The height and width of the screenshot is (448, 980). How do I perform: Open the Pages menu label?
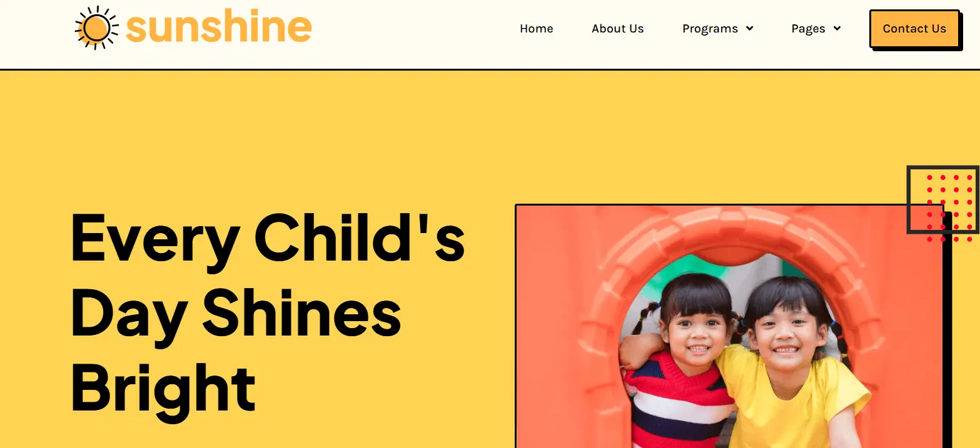tap(808, 29)
